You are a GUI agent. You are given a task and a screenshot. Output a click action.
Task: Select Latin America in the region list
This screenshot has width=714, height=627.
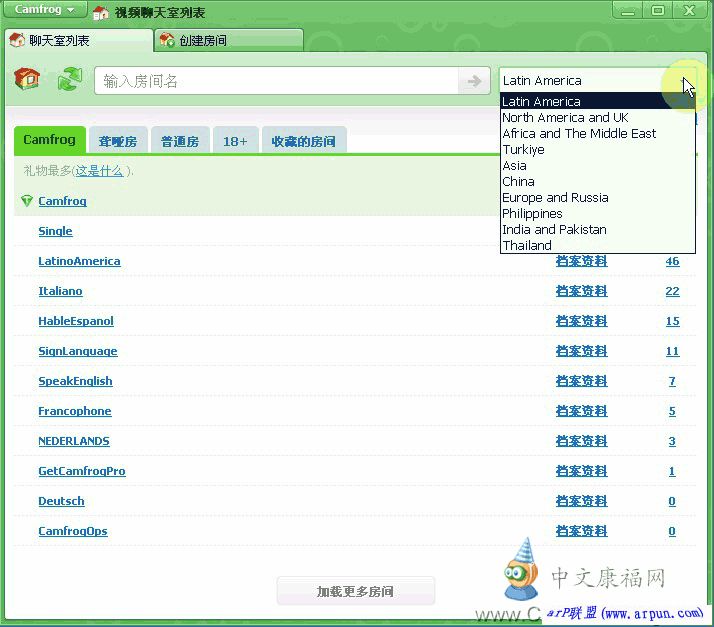[597, 101]
